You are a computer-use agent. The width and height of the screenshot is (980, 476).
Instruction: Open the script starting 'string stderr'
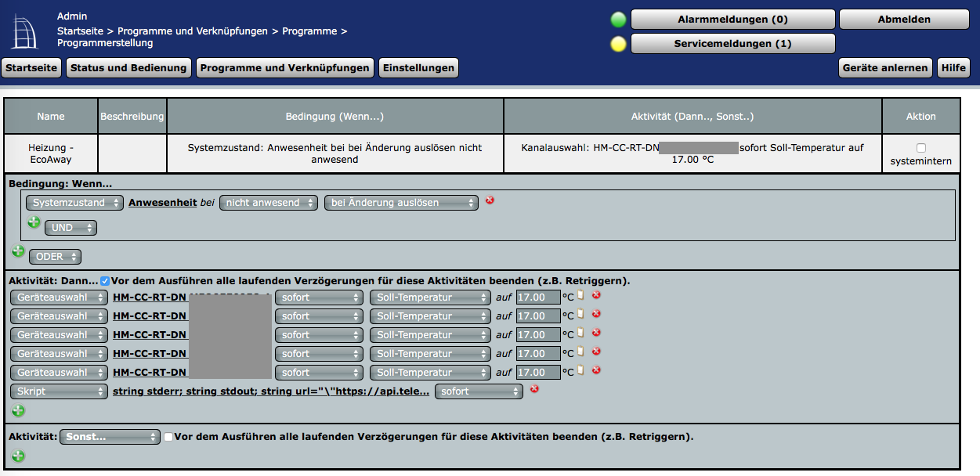point(271,391)
